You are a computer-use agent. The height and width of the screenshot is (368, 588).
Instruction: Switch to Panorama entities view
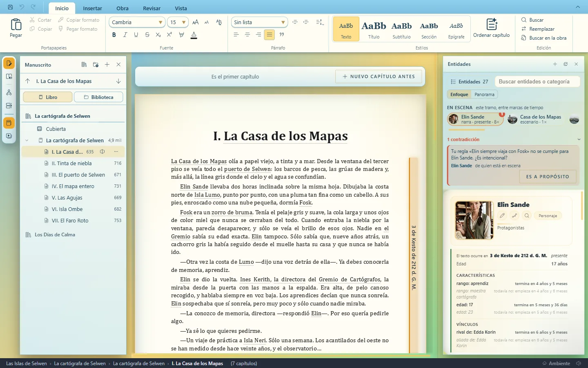(484, 94)
